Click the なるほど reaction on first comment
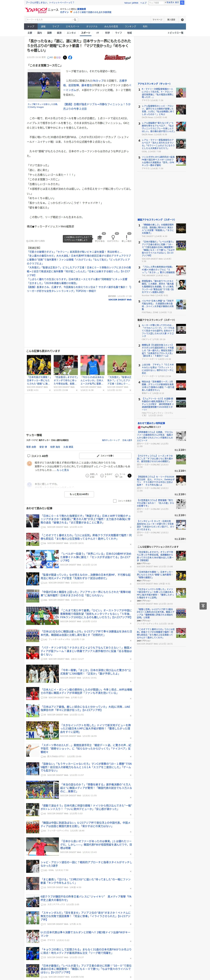 point(103,475)
